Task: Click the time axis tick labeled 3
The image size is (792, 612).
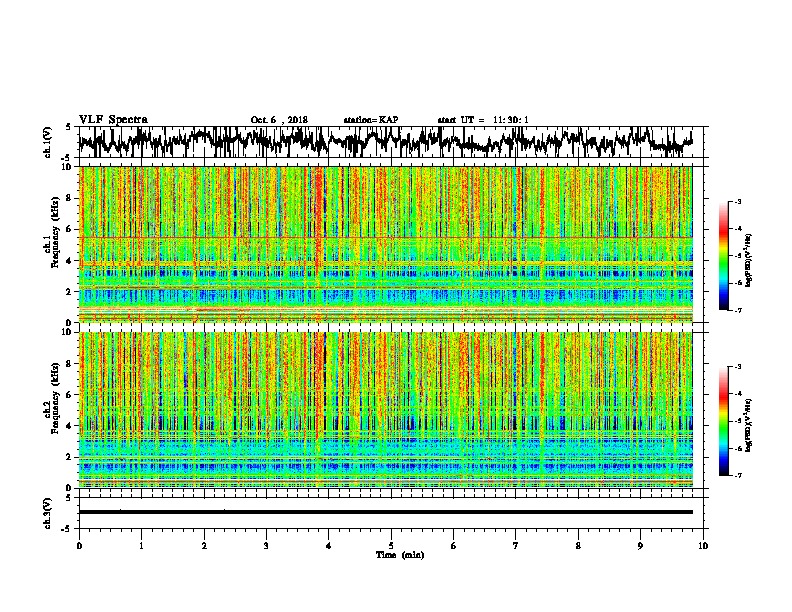Action: pyautogui.click(x=266, y=545)
